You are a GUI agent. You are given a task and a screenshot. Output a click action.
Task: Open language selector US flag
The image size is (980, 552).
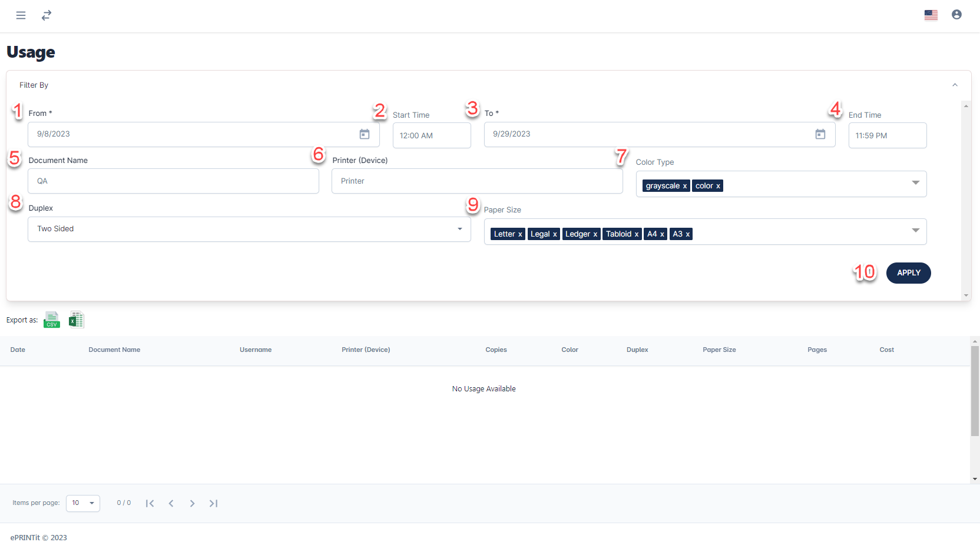point(931,15)
